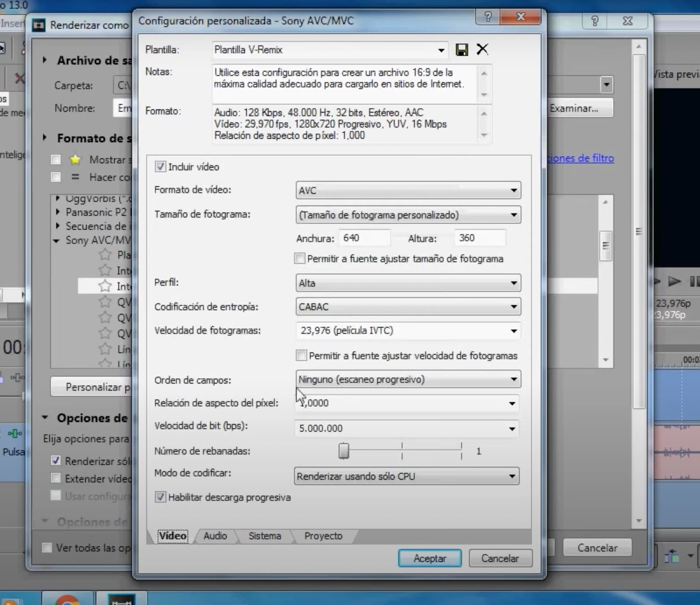The height and width of the screenshot is (605, 700).
Task: Open the Modo de codificar dropdown
Action: coord(406,476)
